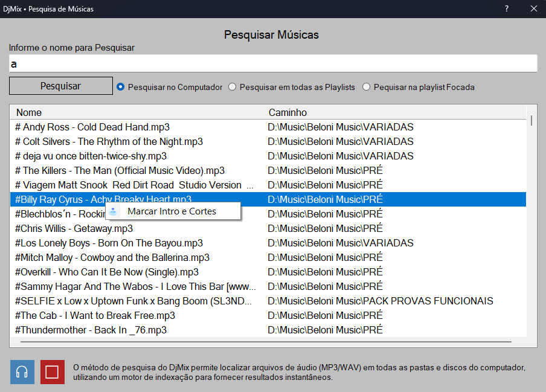Click inside the search name input field

click(x=272, y=63)
